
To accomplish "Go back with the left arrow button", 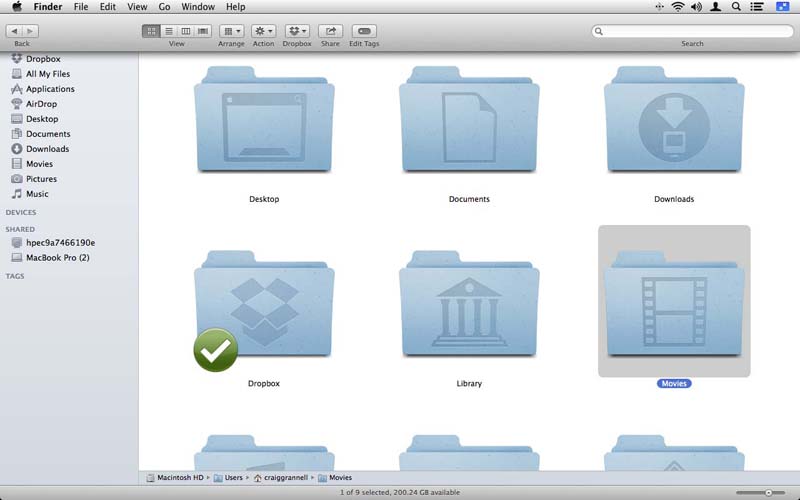I will (x=14, y=31).
